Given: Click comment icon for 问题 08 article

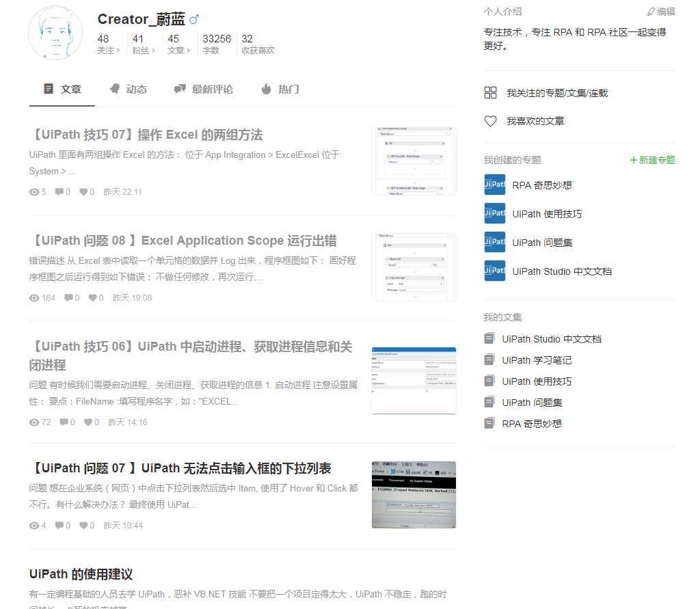Looking at the screenshot, I should click(x=68, y=298).
